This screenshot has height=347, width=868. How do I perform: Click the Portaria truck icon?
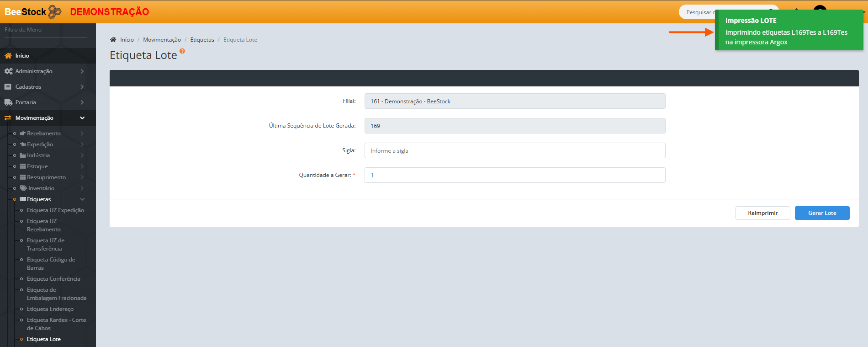coord(8,102)
